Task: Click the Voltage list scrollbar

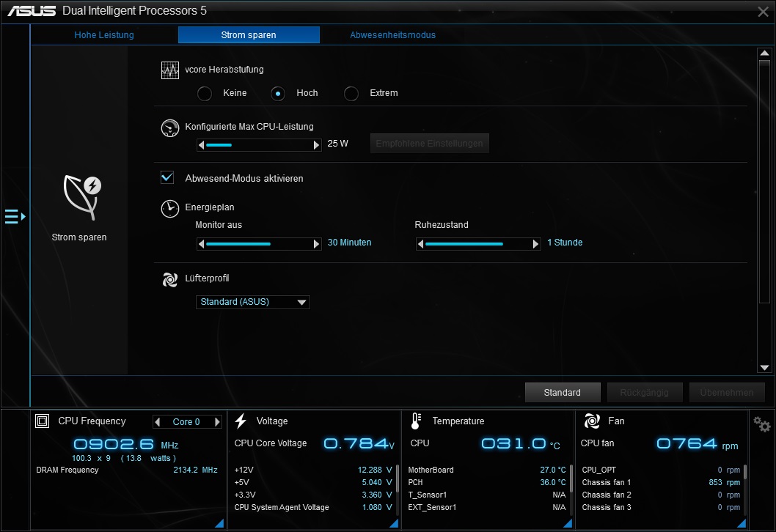Action: point(397,489)
